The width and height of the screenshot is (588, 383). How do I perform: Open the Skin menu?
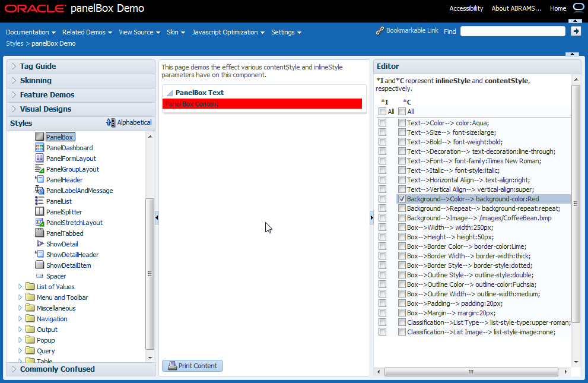click(176, 32)
